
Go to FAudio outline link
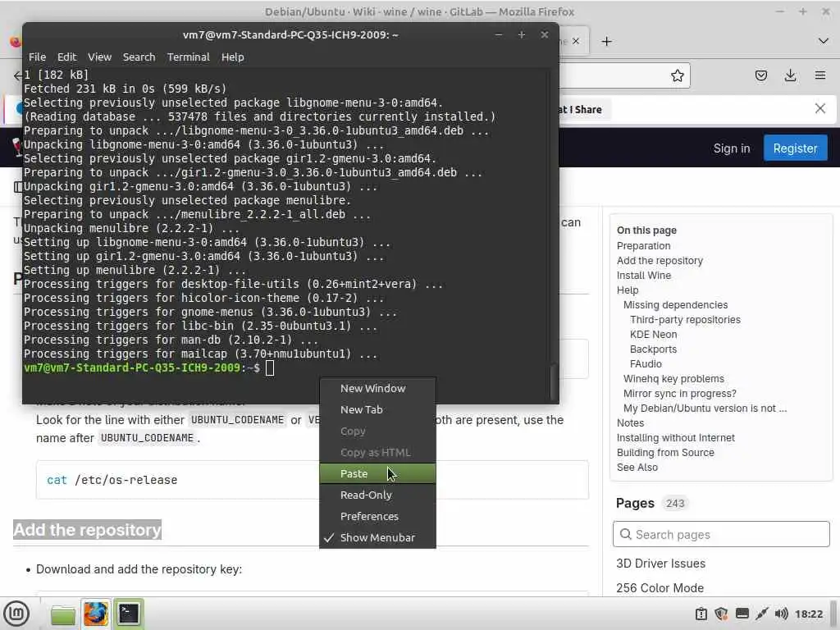click(645, 363)
